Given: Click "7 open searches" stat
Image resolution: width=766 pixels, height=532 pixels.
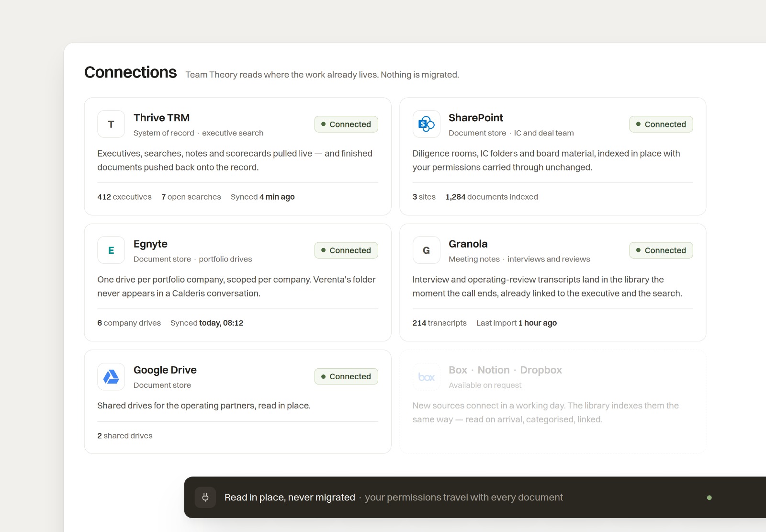Looking at the screenshot, I should (191, 197).
